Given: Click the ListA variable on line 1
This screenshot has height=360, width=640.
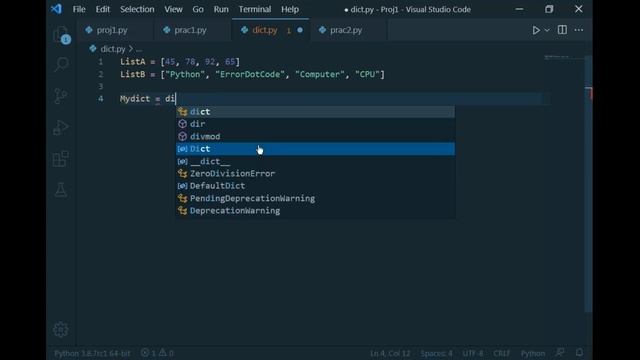Looking at the screenshot, I should click(x=133, y=62).
